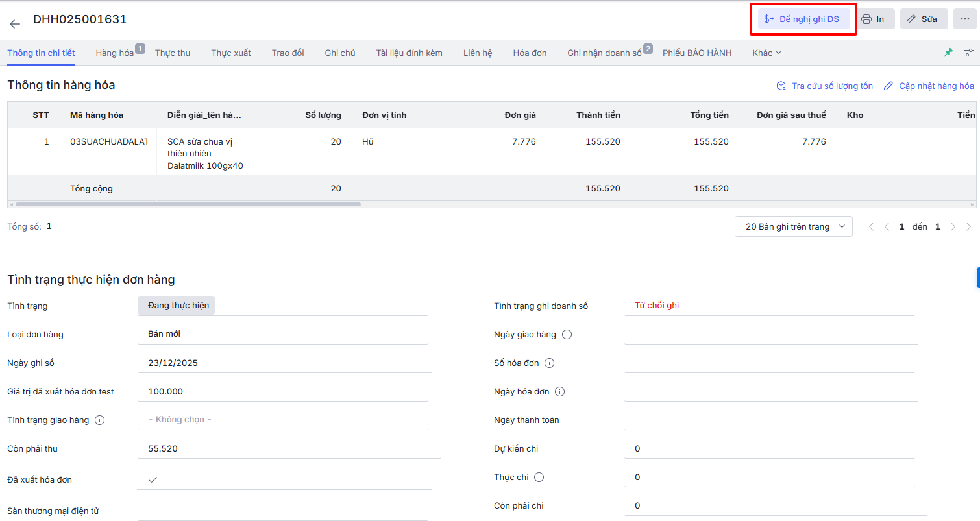
Task: Expand the Khác tab dropdown
Action: click(766, 53)
